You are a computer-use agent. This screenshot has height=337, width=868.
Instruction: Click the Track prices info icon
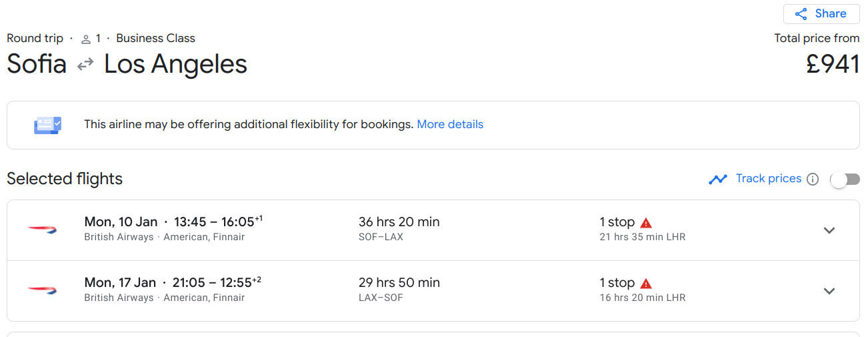point(813,179)
